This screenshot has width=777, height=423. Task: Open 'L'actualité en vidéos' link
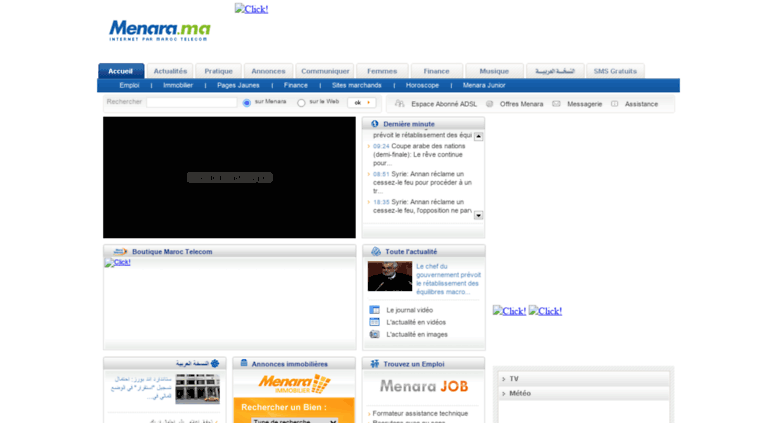[416, 322]
